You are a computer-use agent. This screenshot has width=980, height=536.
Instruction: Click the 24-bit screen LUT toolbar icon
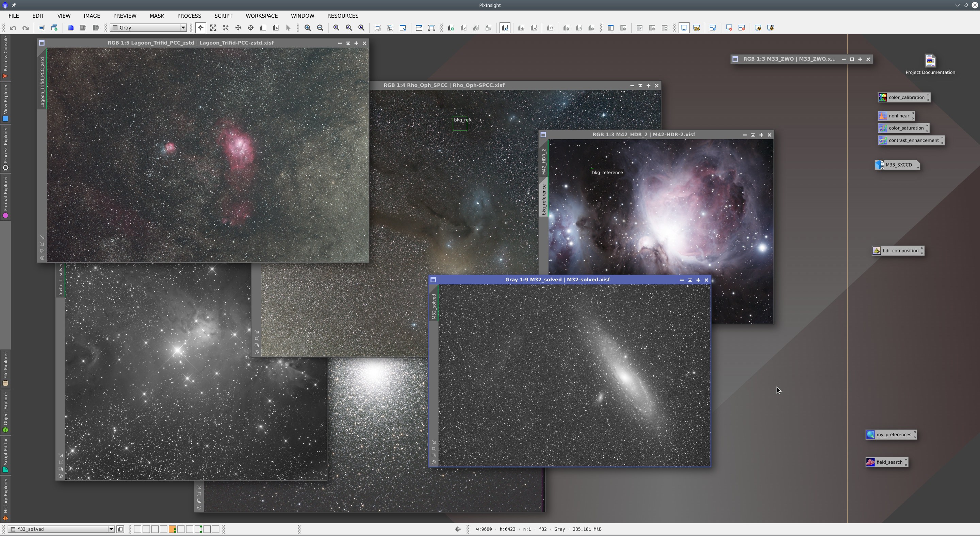click(x=697, y=28)
